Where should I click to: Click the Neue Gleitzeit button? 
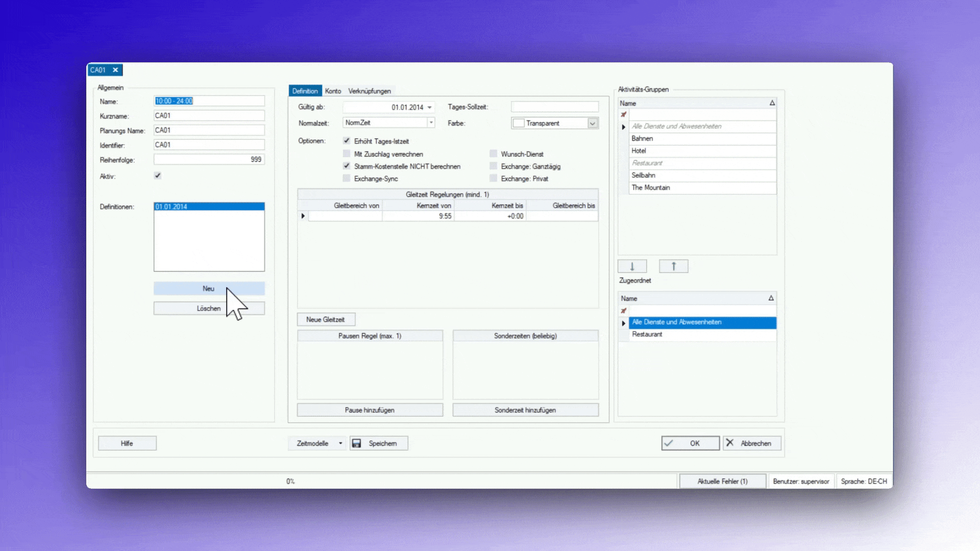pyautogui.click(x=326, y=319)
